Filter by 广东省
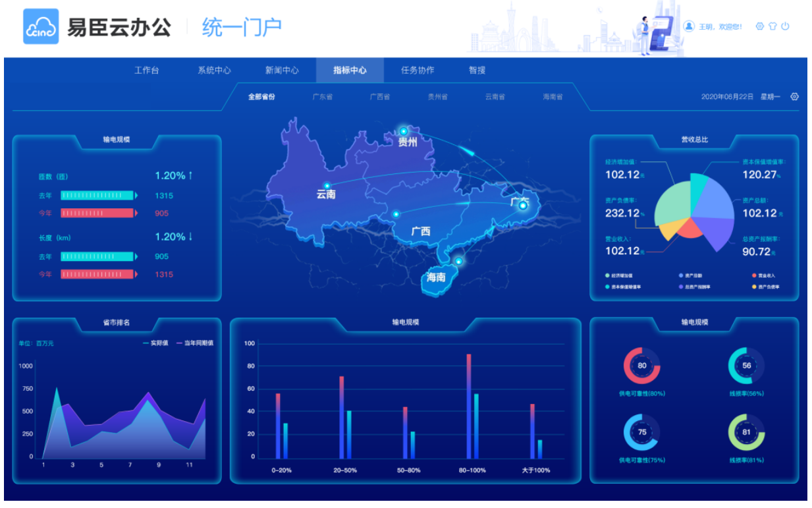The image size is (812, 508). click(x=322, y=97)
